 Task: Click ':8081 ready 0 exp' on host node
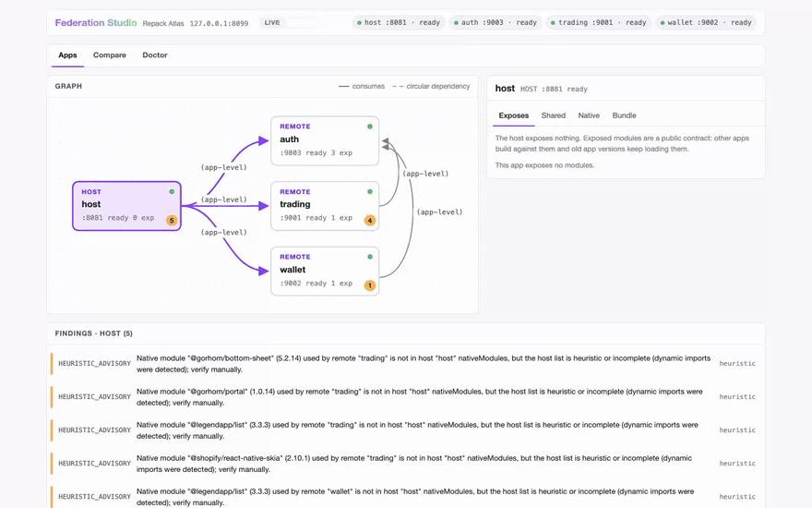(117, 218)
